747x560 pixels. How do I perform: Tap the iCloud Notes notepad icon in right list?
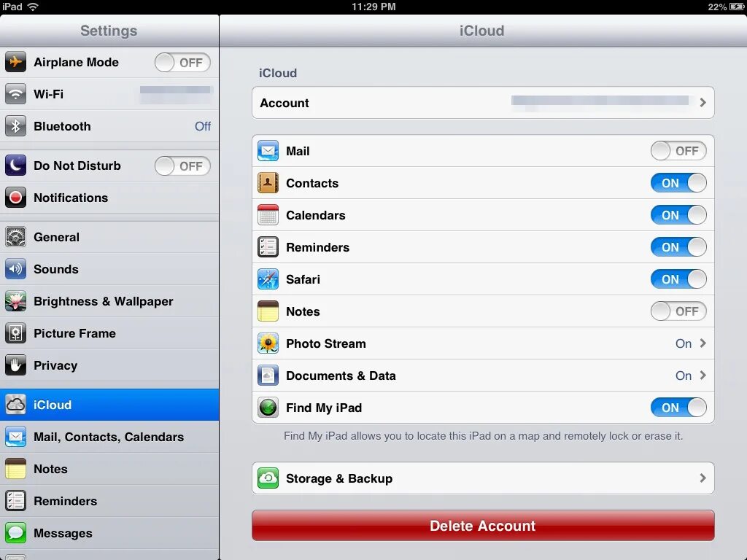[x=268, y=311]
